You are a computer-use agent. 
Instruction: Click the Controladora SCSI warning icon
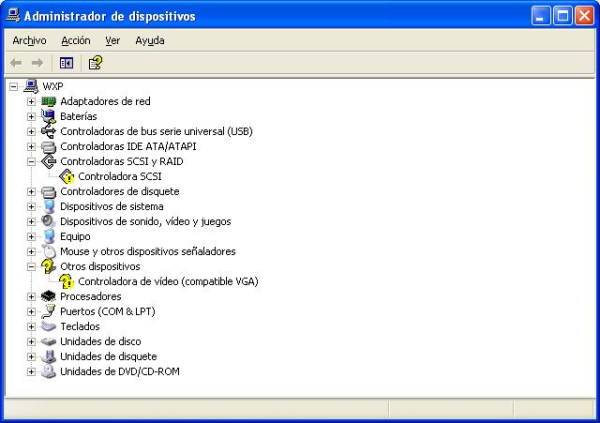tap(67, 176)
